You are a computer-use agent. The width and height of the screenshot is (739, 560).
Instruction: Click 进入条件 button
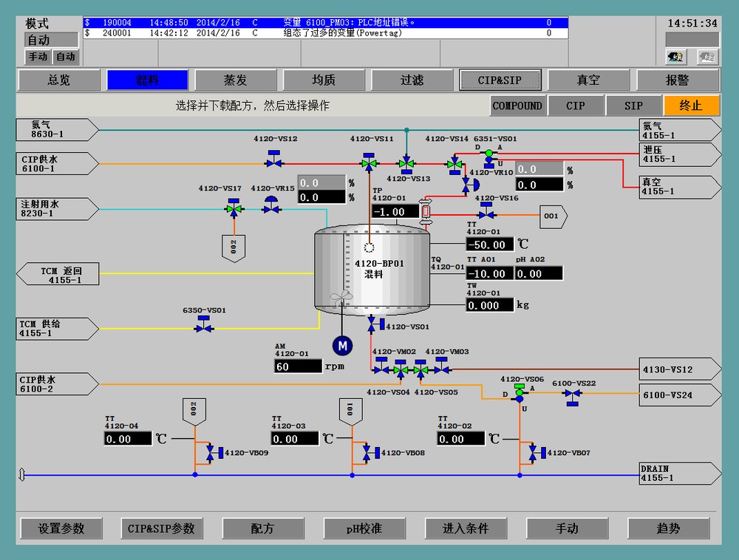coord(466,528)
